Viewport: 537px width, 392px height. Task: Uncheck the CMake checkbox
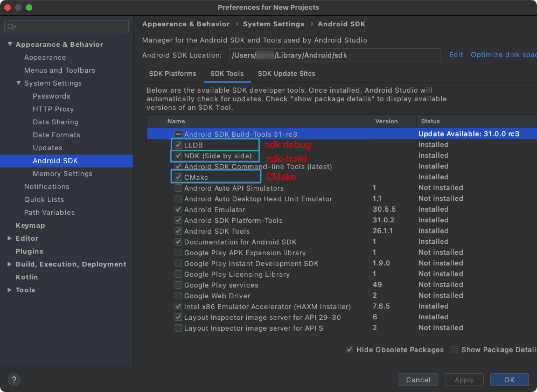coord(178,177)
